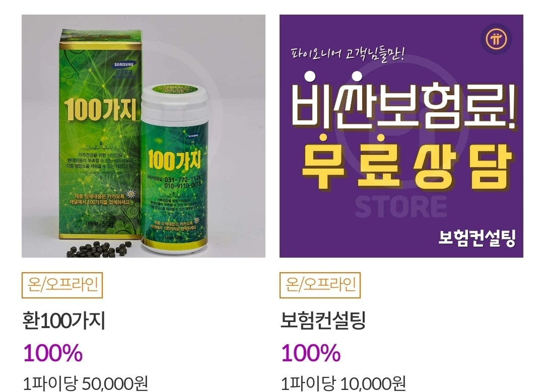Open the 환100가지 product image
Viewport: 544px width, 392px height.
coord(143,136)
